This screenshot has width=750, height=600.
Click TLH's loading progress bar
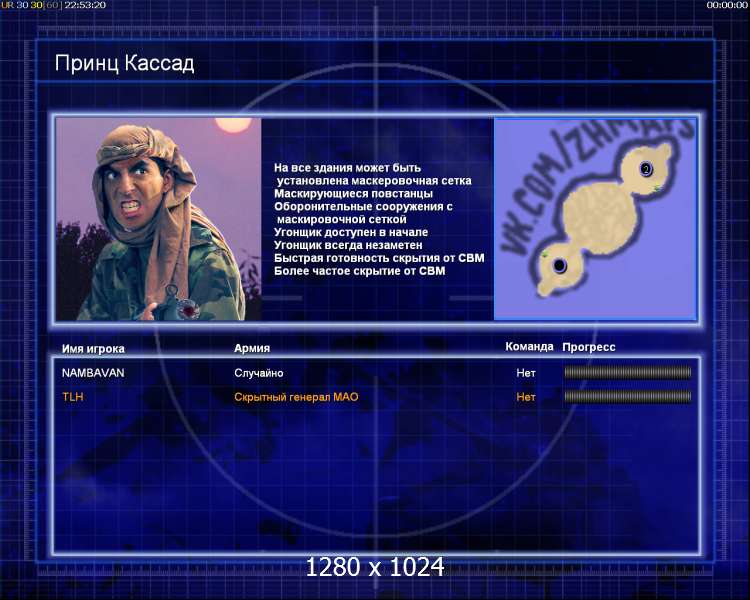point(628,396)
